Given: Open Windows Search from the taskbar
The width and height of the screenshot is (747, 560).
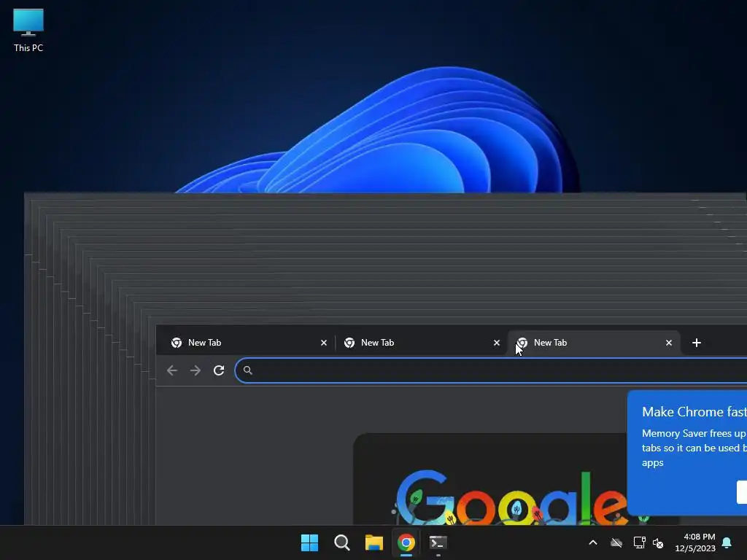Looking at the screenshot, I should [342, 542].
